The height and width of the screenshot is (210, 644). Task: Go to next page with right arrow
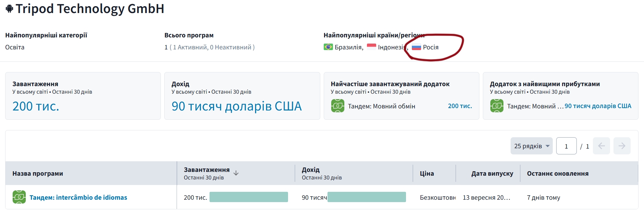(622, 146)
